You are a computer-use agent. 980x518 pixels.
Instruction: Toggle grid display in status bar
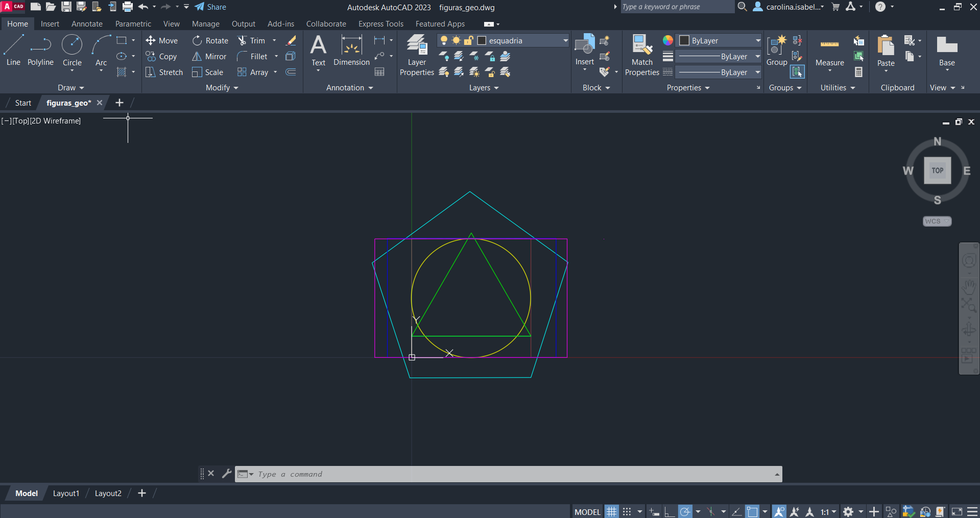(x=611, y=511)
